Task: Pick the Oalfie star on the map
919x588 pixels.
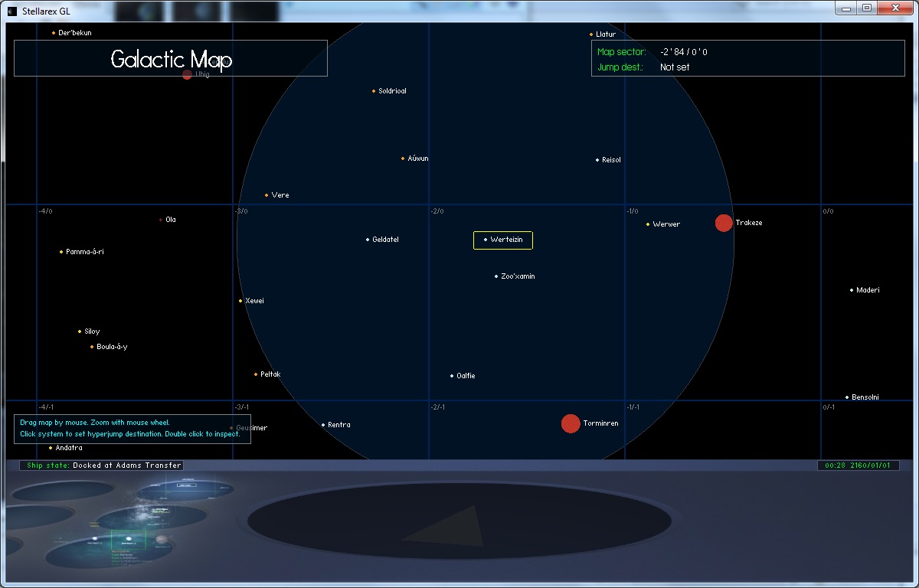Action: (x=452, y=376)
